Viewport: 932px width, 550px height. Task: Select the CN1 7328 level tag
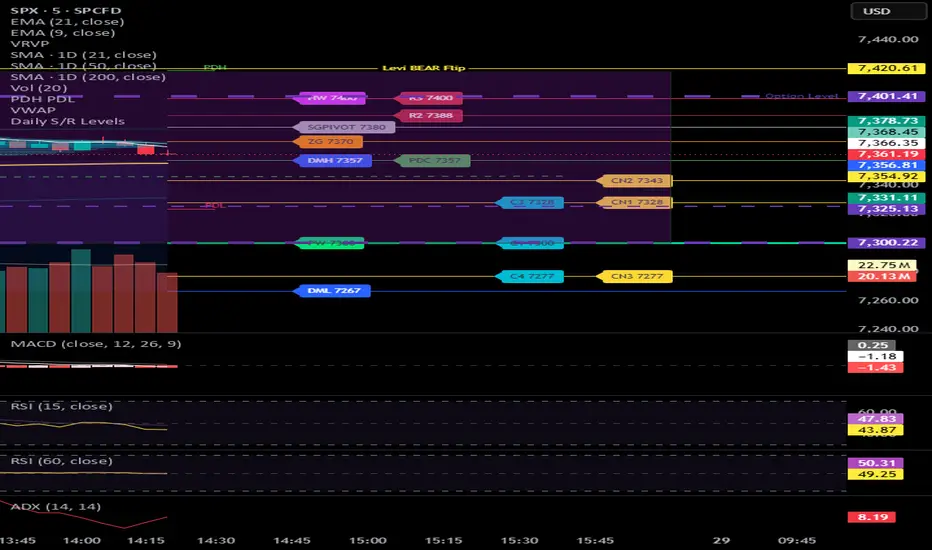coord(635,203)
